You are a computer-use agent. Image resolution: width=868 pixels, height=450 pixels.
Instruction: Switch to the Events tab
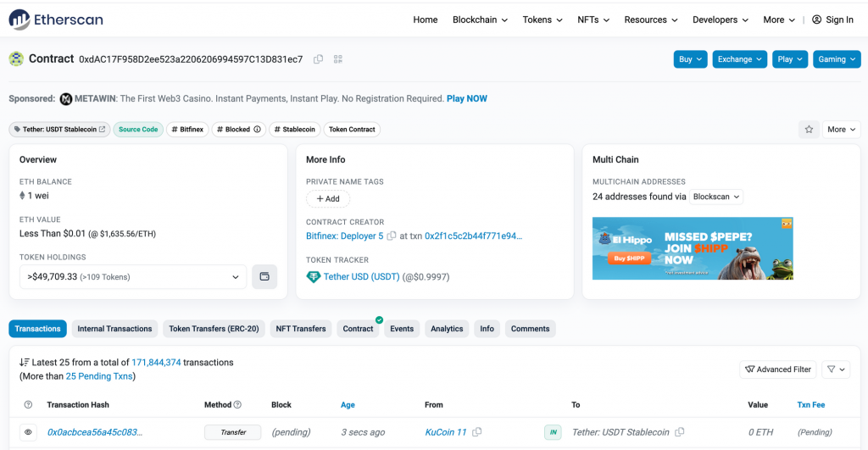401,329
